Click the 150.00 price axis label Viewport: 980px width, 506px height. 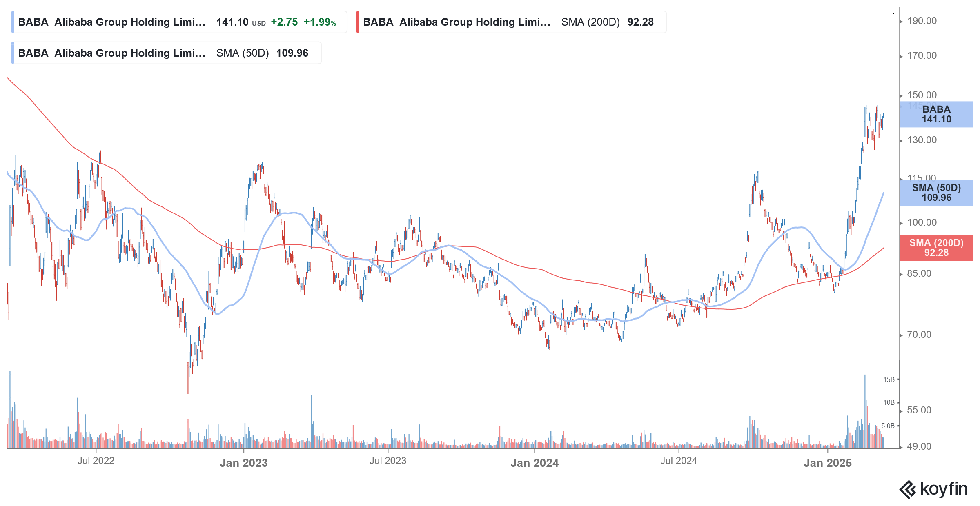[922, 95]
